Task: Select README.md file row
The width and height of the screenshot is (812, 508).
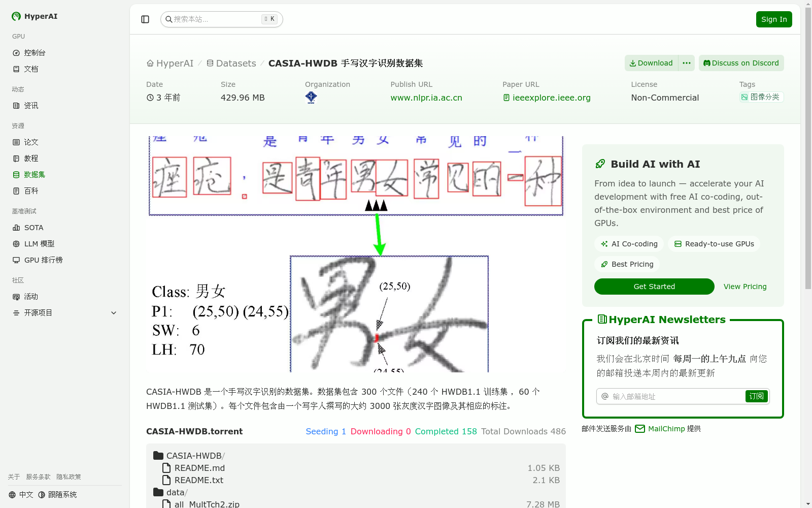Action: coord(356,468)
